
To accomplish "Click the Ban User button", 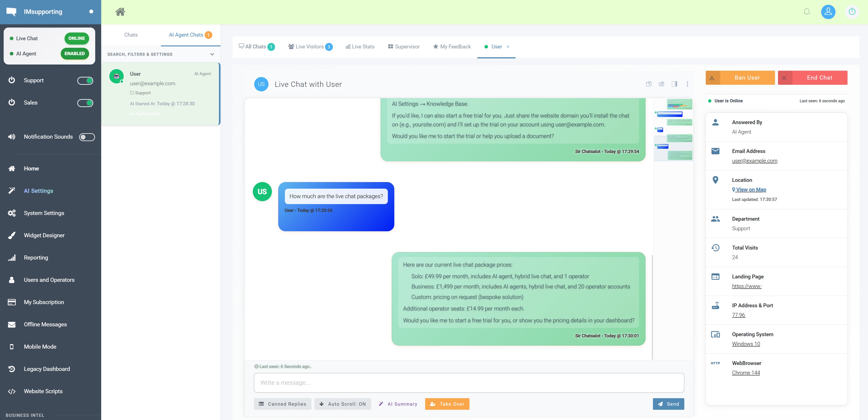I will 740,77.
